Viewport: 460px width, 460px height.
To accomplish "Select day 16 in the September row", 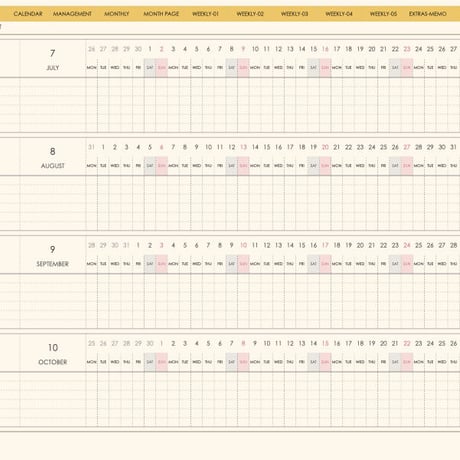I will pos(314,245).
